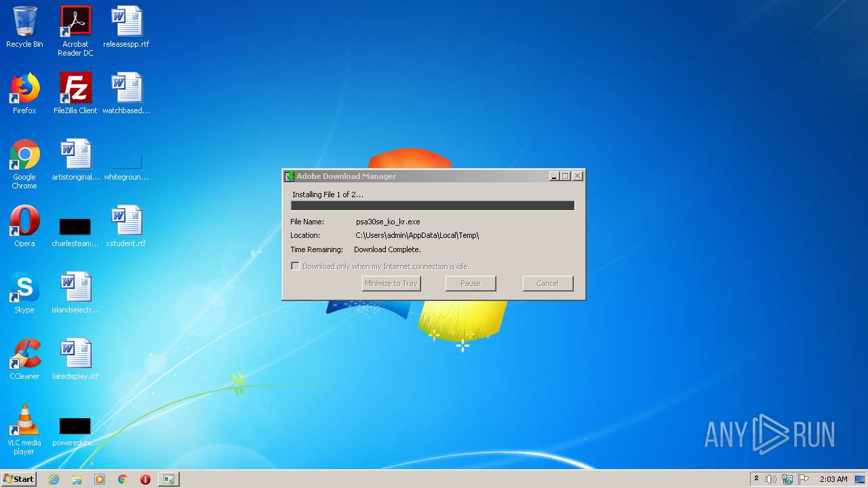Screen dimensions: 868x488
Task: Open Windows Explorer folder in taskbar
Action: coord(77,479)
